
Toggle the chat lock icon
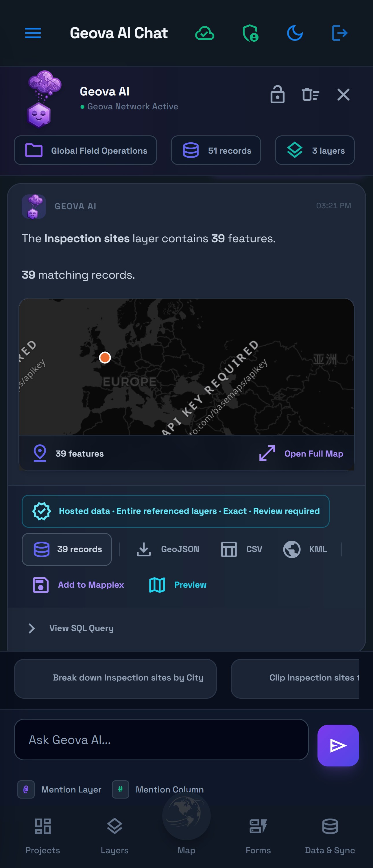click(277, 94)
